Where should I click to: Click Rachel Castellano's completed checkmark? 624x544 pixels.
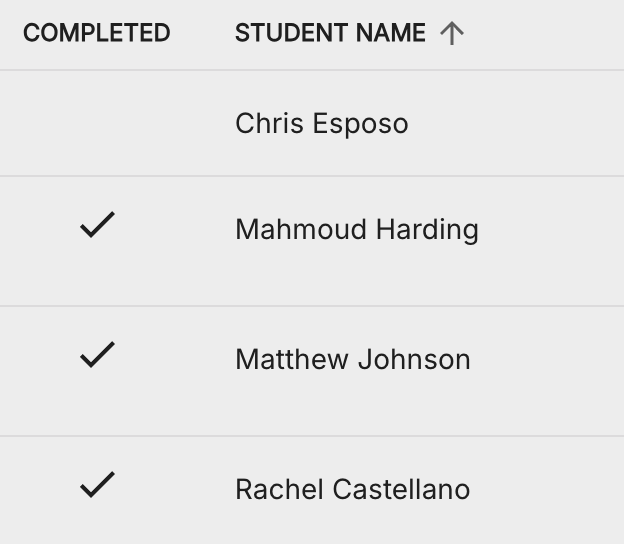(98, 485)
